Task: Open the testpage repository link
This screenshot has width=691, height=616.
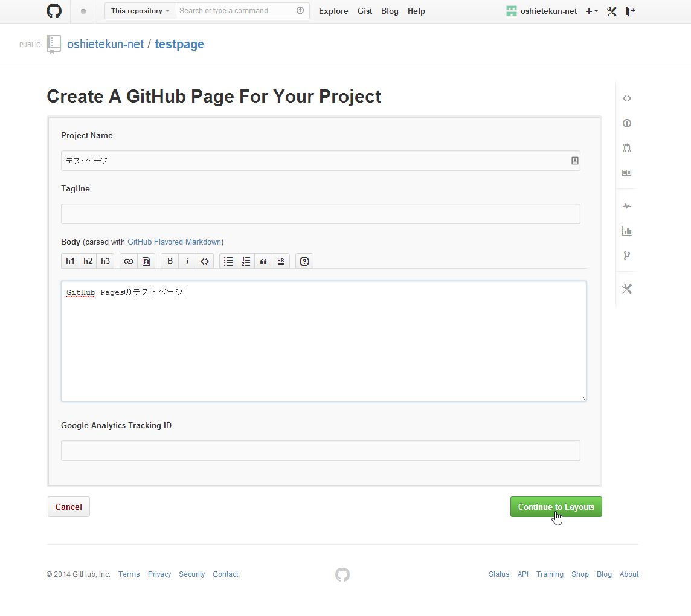Action: tap(179, 45)
